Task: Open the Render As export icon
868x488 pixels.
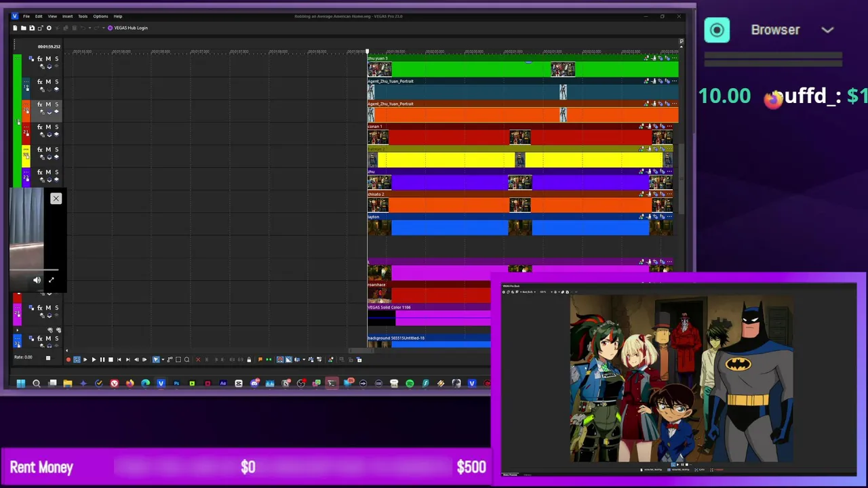Action: pos(40,28)
